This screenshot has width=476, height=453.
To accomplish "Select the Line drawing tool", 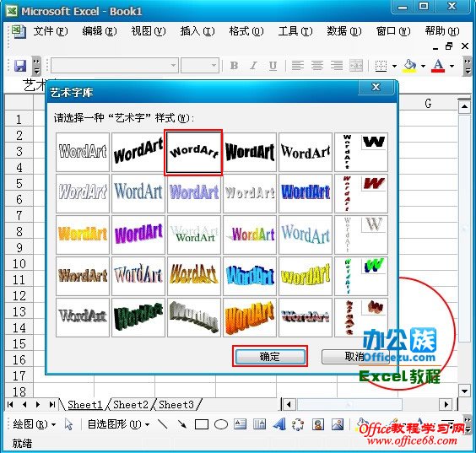I will (163, 424).
